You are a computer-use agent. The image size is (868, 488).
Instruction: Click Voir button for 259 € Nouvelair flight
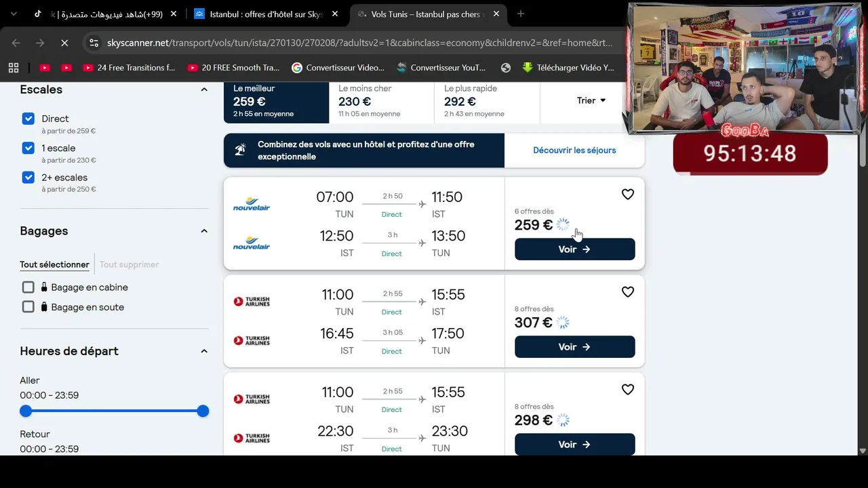pos(575,249)
